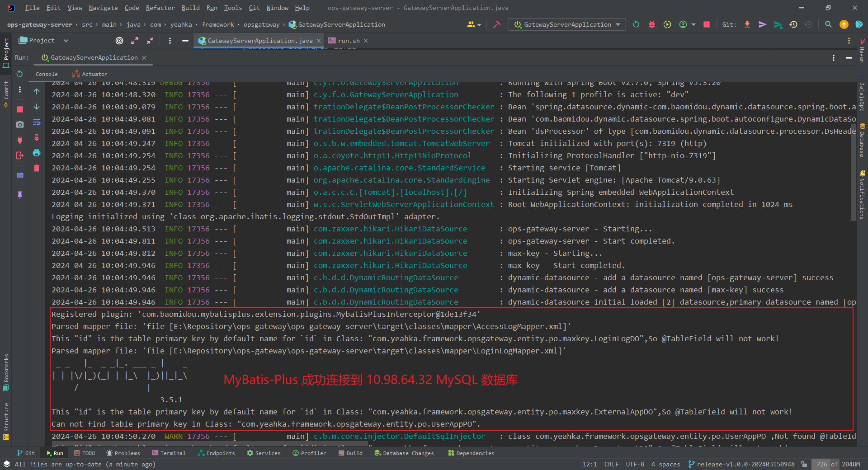
Task: Open Search Everywhere with the magnifier icon
Action: click(829, 24)
